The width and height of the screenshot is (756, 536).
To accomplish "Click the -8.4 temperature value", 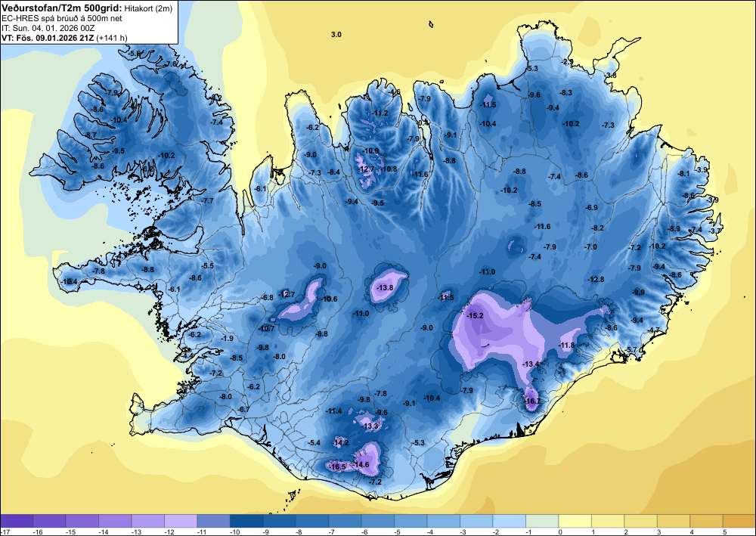I will pyautogui.click(x=333, y=172).
